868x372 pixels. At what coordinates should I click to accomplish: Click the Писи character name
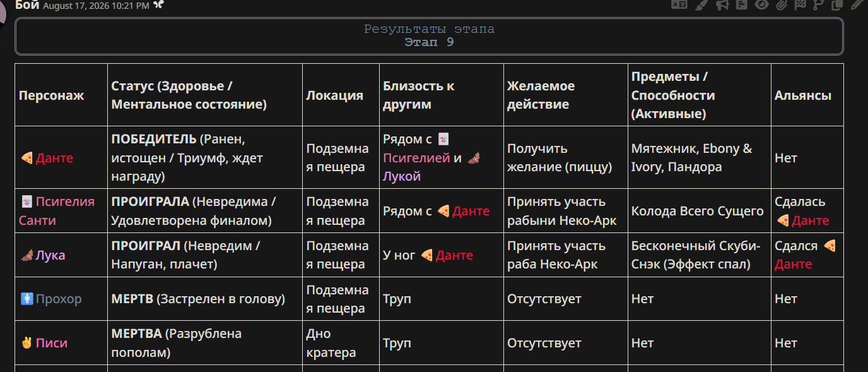point(51,343)
